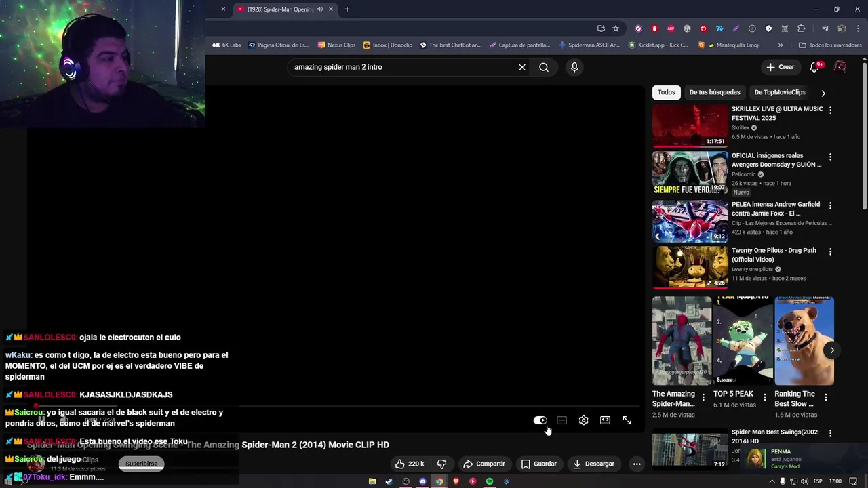Viewport: 868px width, 488px height.
Task: Open the video player settings gear
Action: pos(583,420)
